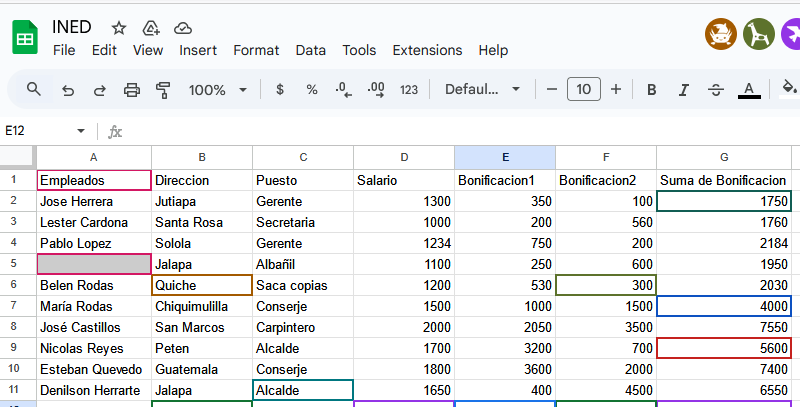Select the cell Denilson Herrarte
The image size is (800, 407).
94,390
